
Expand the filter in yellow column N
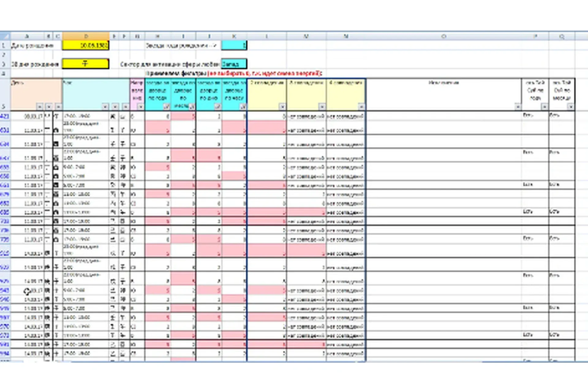click(x=361, y=107)
